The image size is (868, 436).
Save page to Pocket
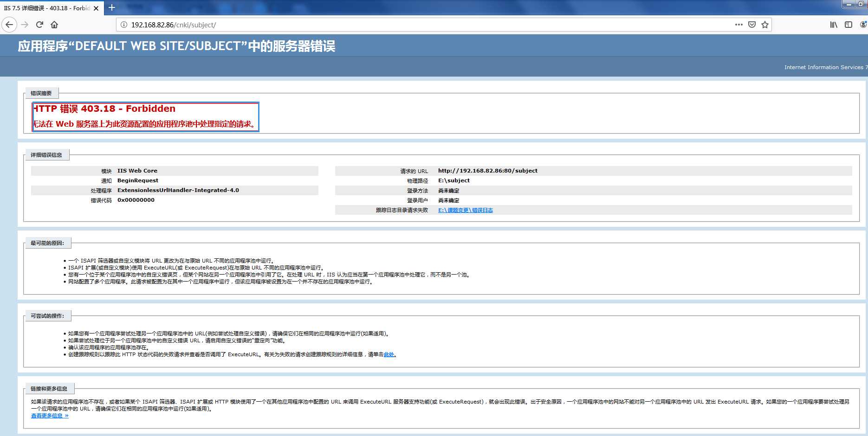click(752, 25)
